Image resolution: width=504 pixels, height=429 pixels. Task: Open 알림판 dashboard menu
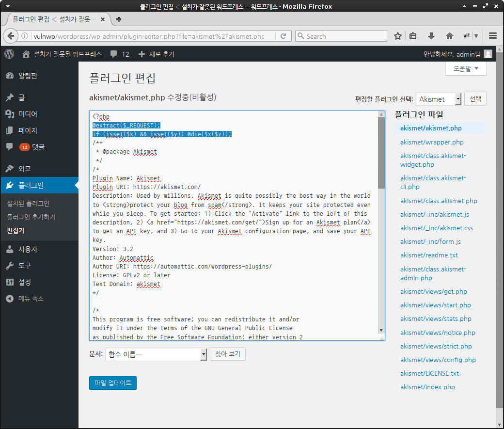(x=39, y=76)
